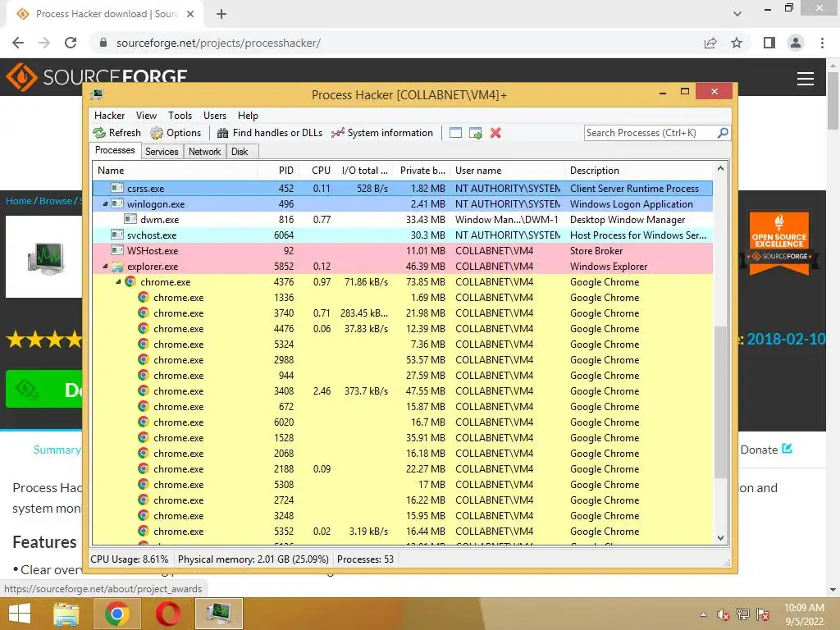Click Process Hacker taskbar icon
The height and width of the screenshot is (630, 840).
coord(219,614)
